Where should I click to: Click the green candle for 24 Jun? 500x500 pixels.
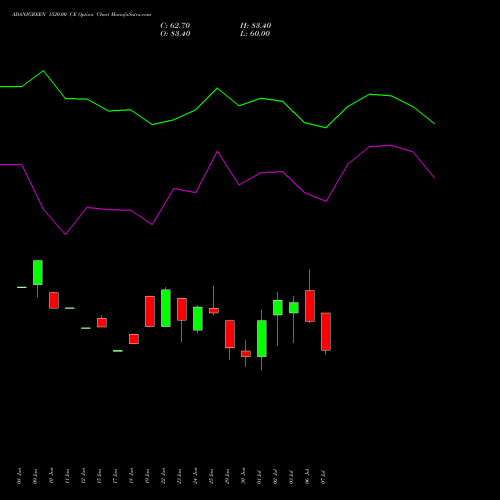point(198,319)
